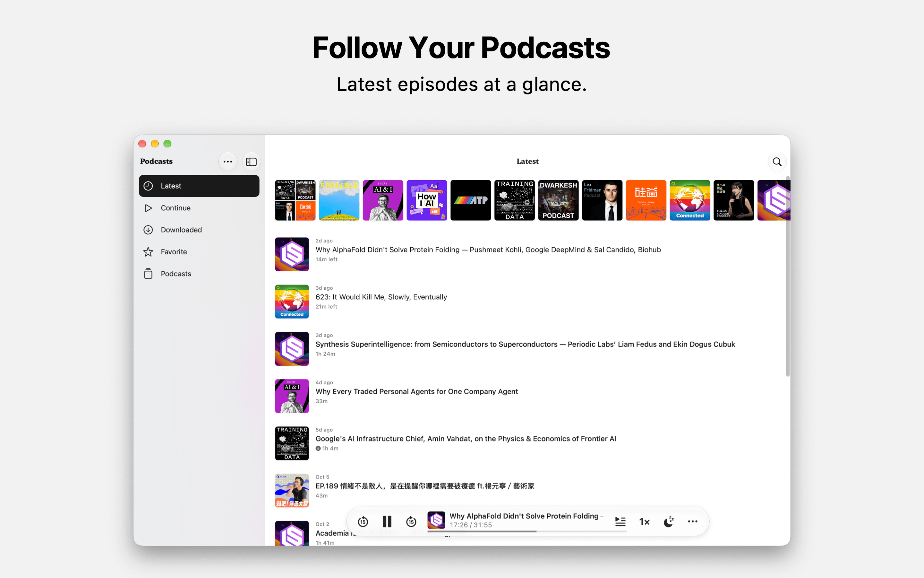Image resolution: width=924 pixels, height=578 pixels.
Task: Open the combined all-podcasts grid thumbnail
Action: point(295,200)
